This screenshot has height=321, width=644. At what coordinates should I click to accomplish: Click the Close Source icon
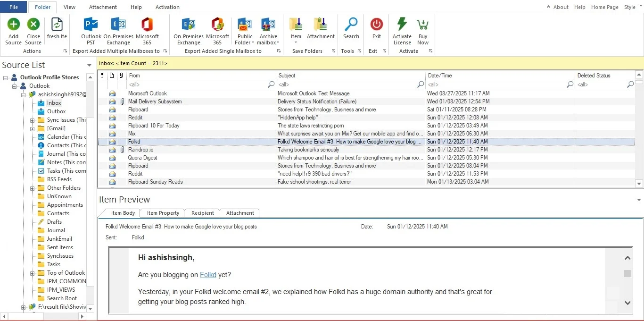pos(33,25)
